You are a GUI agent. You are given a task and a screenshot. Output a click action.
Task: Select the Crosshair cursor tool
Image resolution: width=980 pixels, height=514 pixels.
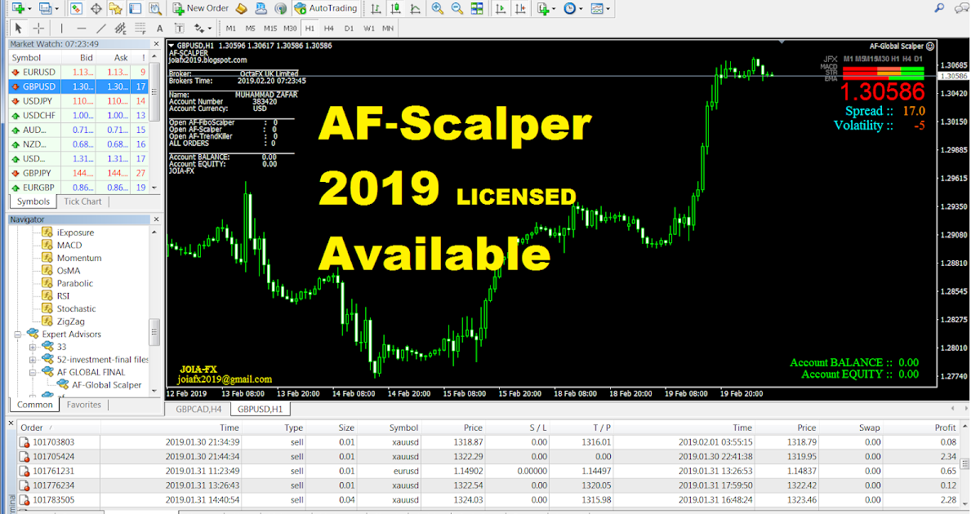pos(38,29)
